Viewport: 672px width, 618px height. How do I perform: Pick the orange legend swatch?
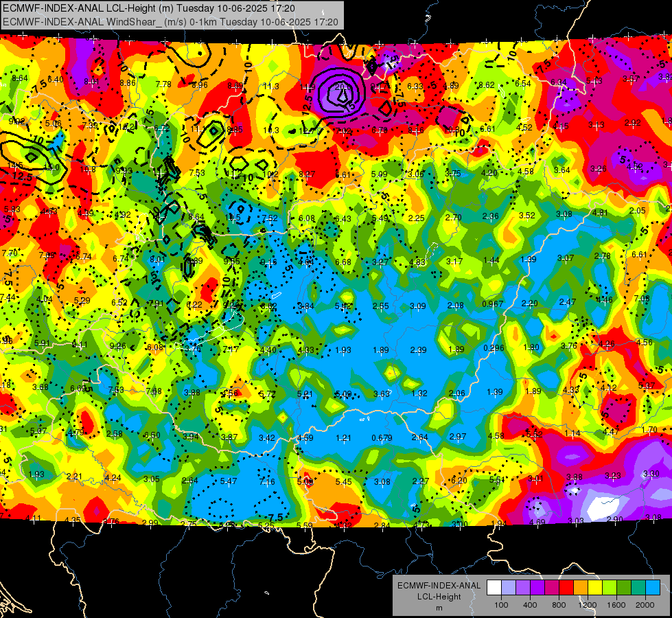pyautogui.click(x=581, y=588)
